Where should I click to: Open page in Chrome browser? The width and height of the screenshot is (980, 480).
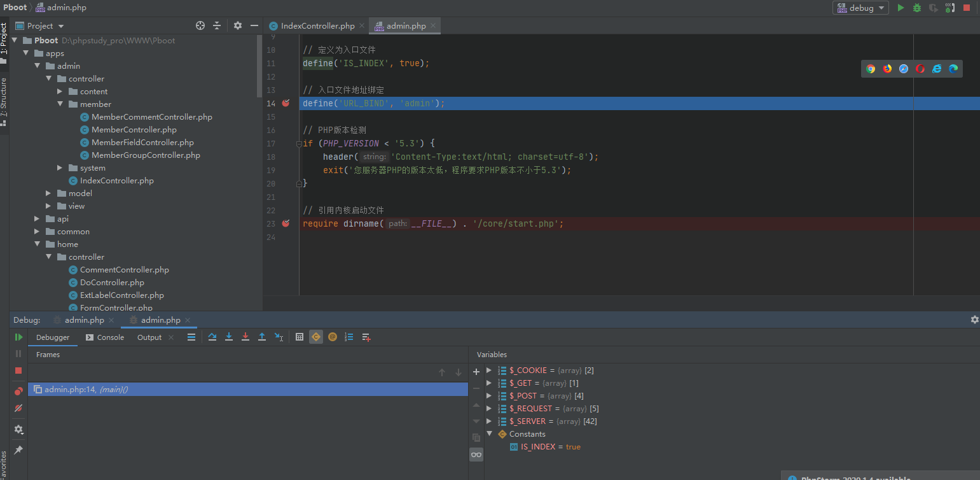click(871, 69)
